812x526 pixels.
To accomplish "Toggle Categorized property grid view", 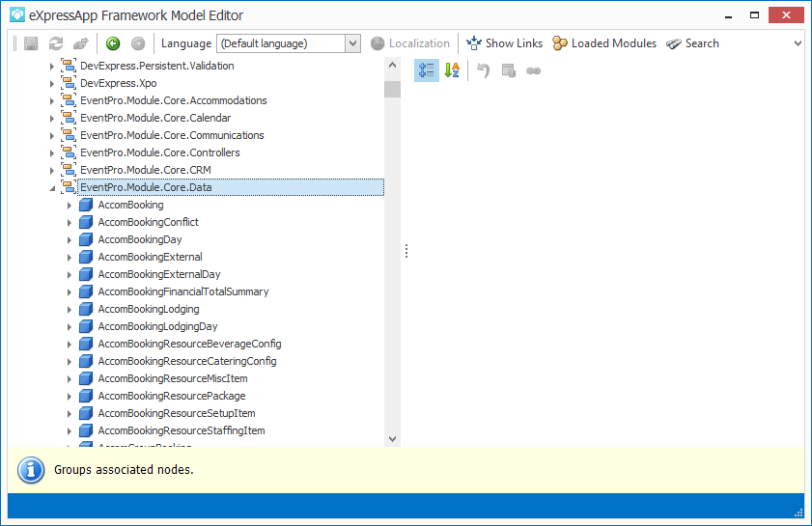I will pos(427,70).
